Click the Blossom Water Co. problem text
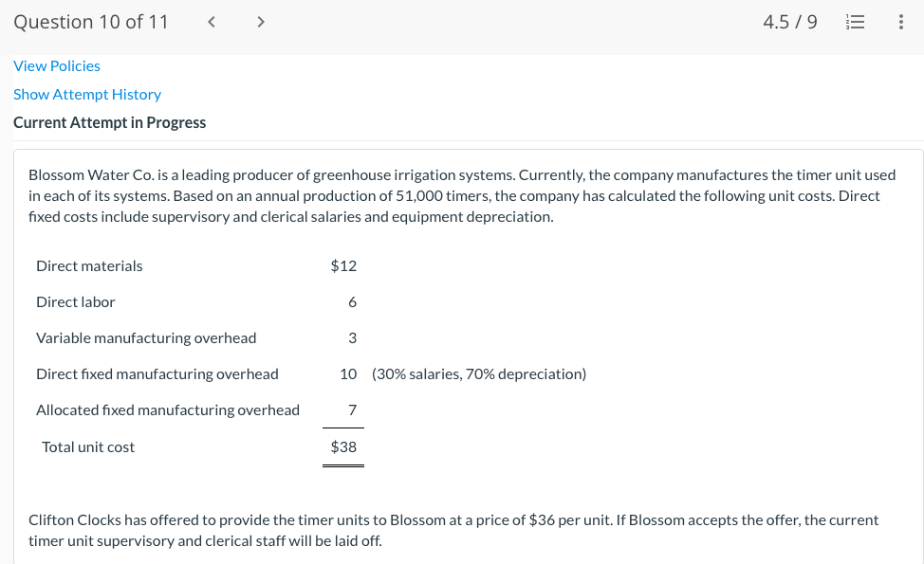 (462, 195)
